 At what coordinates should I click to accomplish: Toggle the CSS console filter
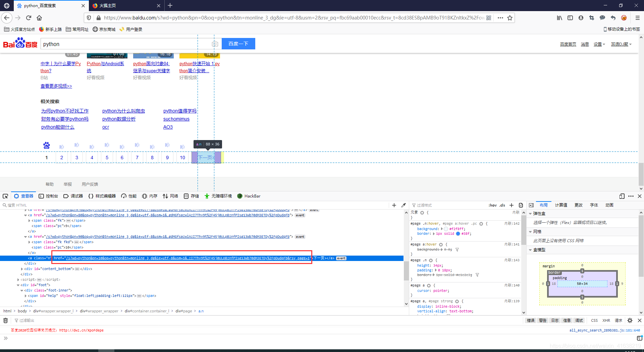pyautogui.click(x=594, y=320)
